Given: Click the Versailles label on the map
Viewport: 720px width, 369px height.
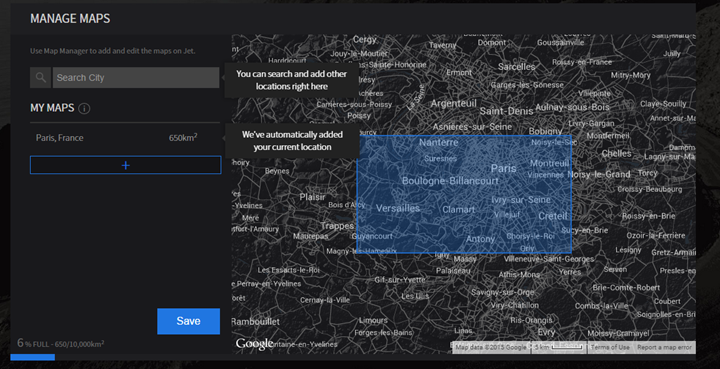Looking at the screenshot, I should point(398,208).
